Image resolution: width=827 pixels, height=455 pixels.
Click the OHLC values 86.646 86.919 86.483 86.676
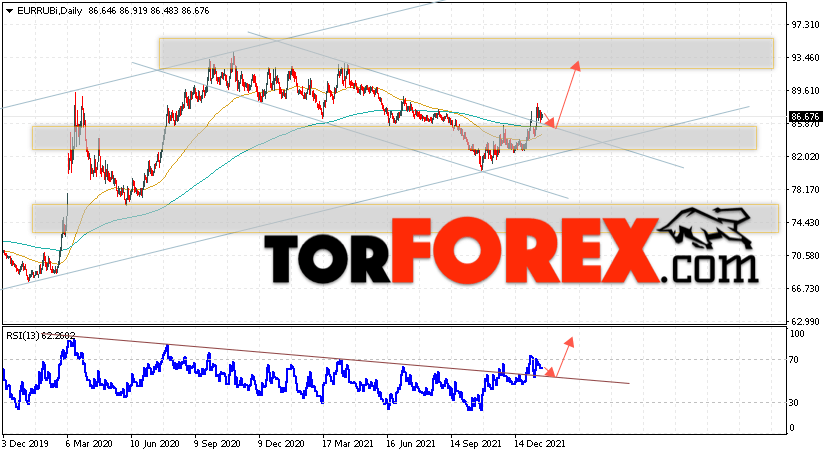149,11
